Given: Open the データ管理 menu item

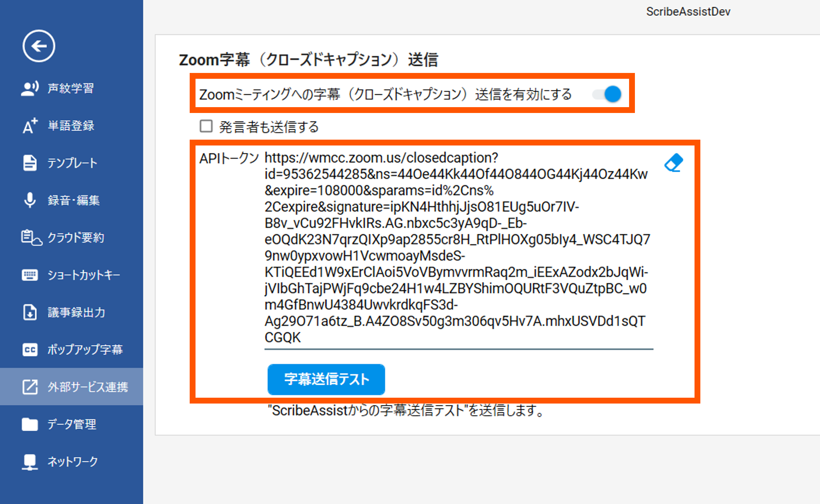Looking at the screenshot, I should (72, 424).
